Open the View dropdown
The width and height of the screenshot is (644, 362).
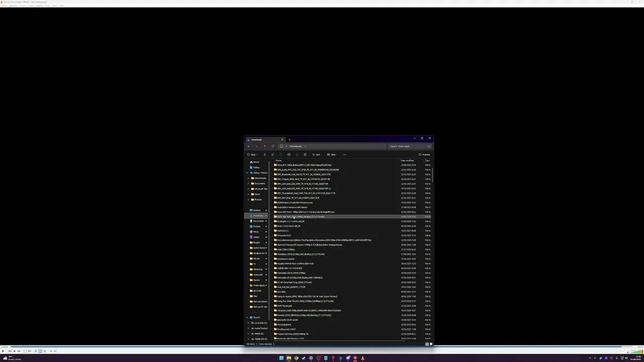click(332, 154)
